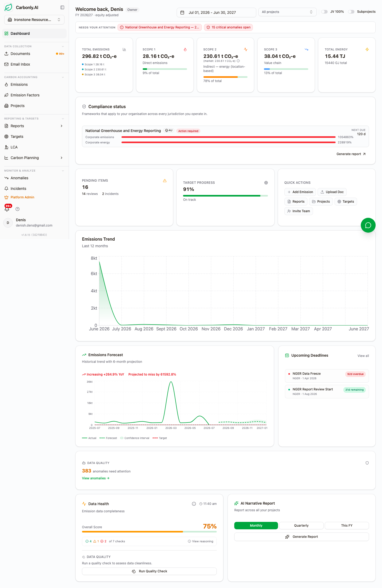Screen dimensions: 382x588
Task: Click the Scope 2 market info icon
Action: tap(238, 61)
